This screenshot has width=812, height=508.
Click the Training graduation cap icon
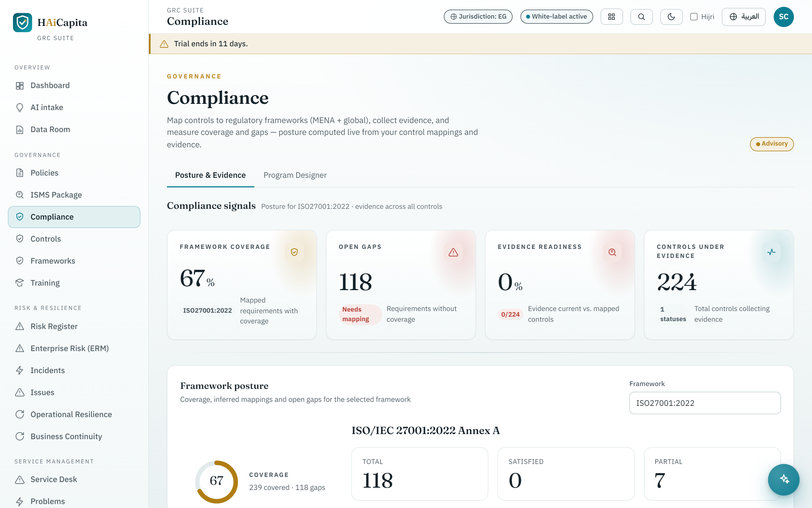click(20, 283)
